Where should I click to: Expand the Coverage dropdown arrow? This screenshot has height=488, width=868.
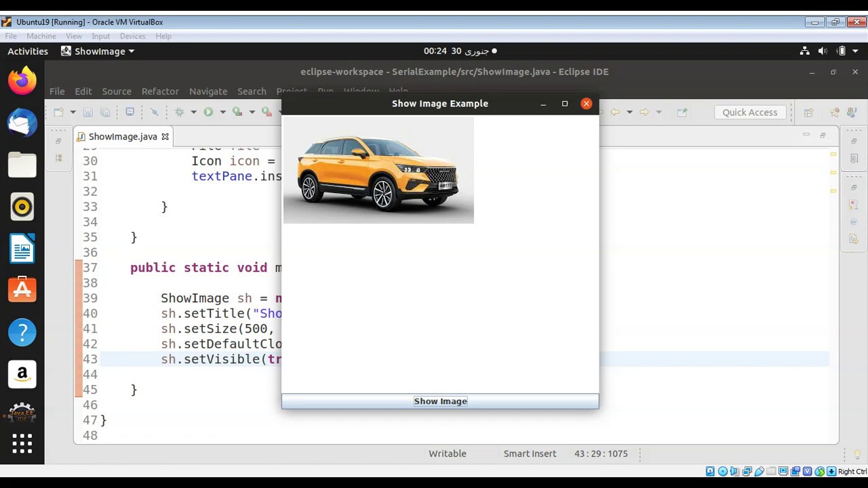(252, 112)
